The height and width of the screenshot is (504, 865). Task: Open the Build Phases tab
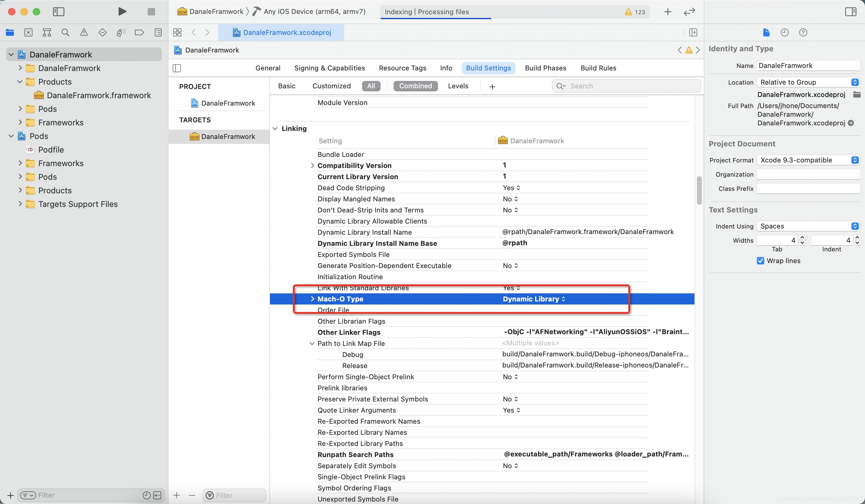click(545, 68)
